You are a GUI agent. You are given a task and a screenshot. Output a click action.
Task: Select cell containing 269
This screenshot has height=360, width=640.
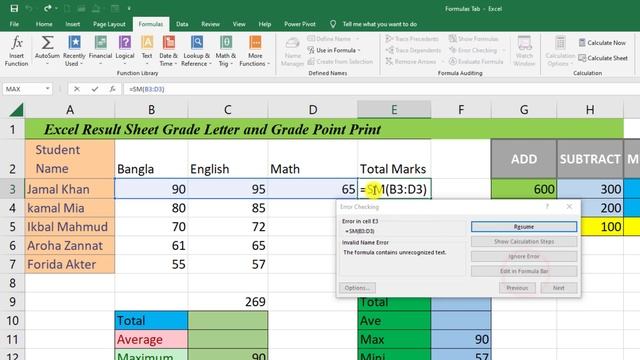coord(228,302)
